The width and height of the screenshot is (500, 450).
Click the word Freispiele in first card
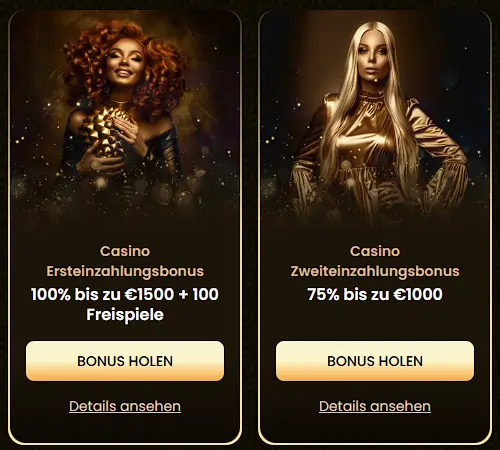click(x=125, y=314)
